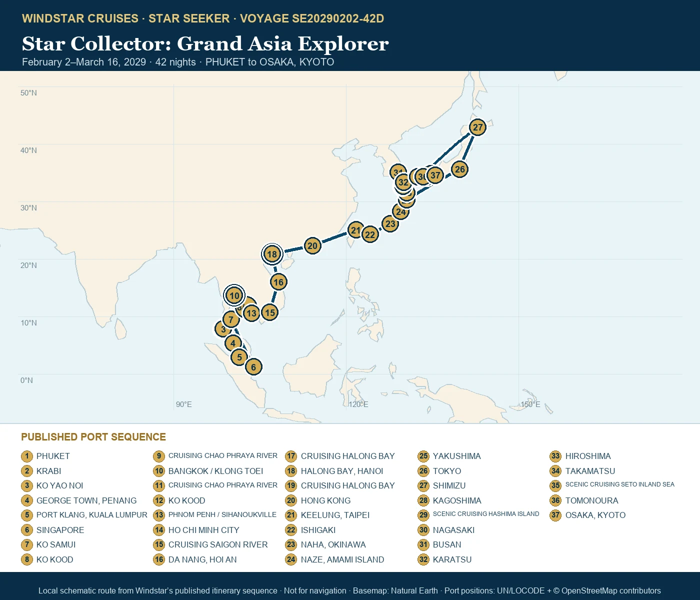Click voyage code header line SE20290202-42D
The image size is (700, 600).
pyautogui.click(x=203, y=18)
